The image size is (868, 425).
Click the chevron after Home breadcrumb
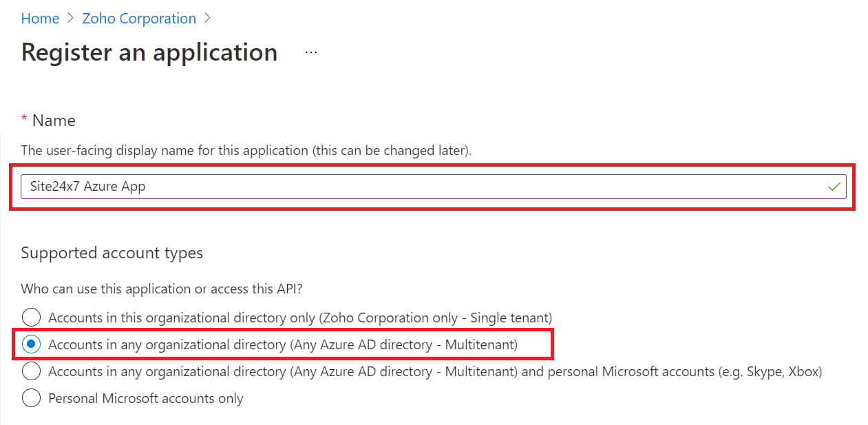coord(70,19)
